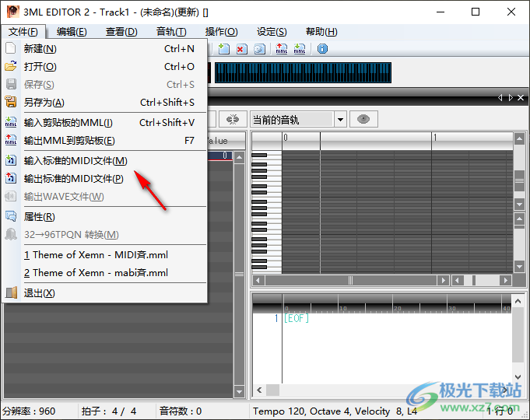Open recent file 1 Theme of Xemn - MIDI
Image resolution: width=530 pixels, height=420 pixels.
click(x=105, y=255)
